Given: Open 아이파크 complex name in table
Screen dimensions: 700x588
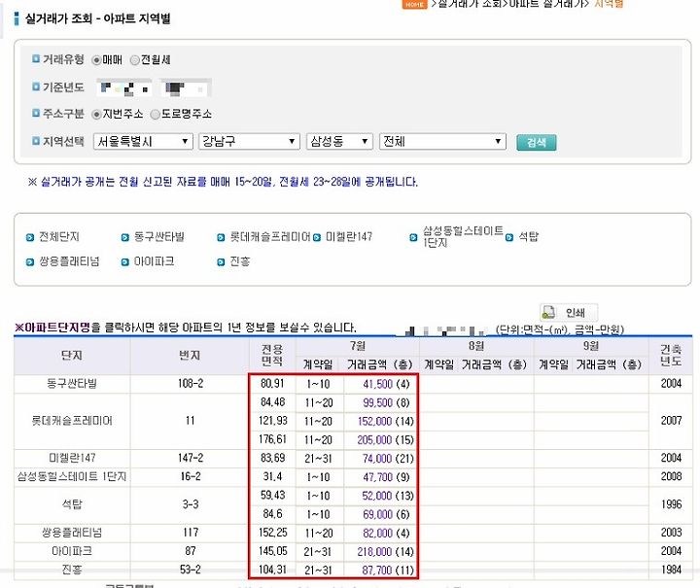Looking at the screenshot, I should click(72, 551).
